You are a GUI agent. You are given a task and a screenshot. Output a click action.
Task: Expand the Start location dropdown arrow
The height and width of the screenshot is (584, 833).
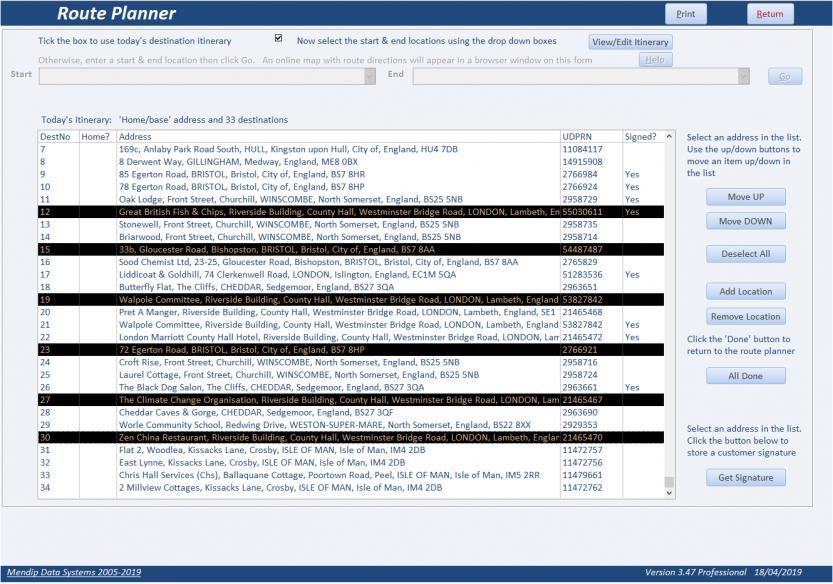pos(370,77)
